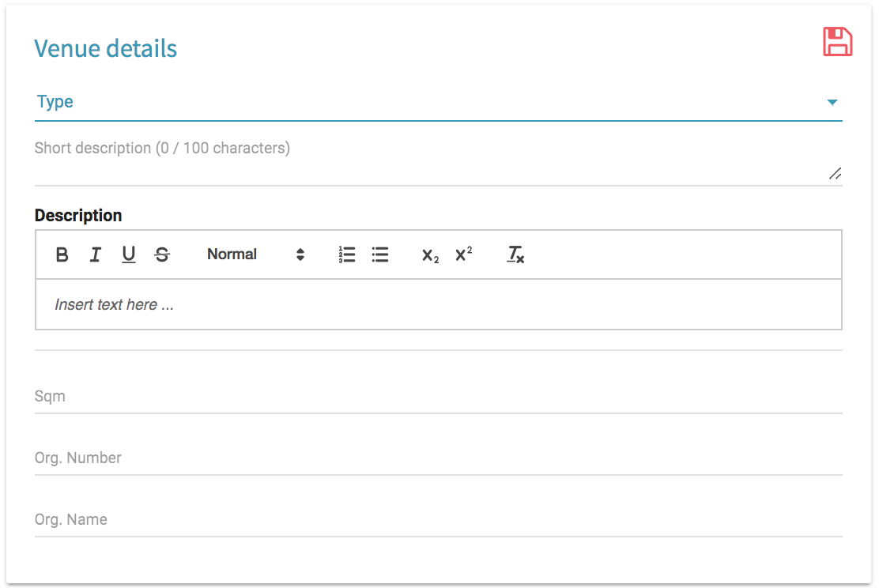
Task: Open the Type dropdown arrow
Action: click(x=832, y=102)
